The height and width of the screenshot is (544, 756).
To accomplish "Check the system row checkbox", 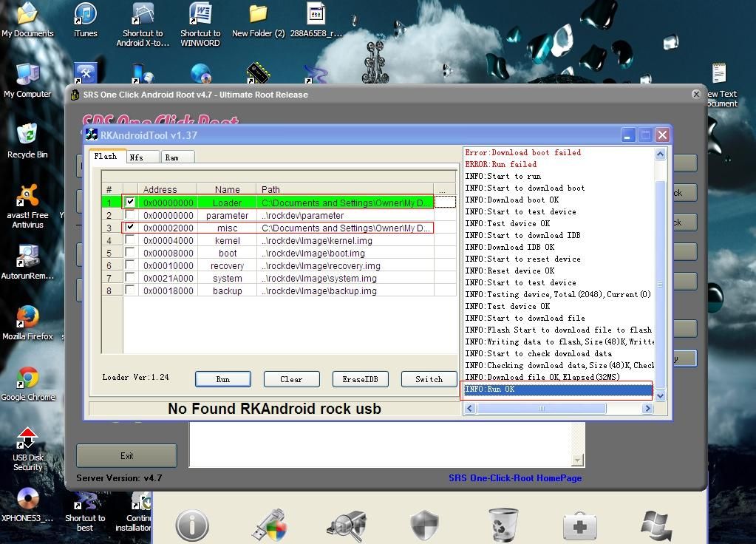I will 130,277.
